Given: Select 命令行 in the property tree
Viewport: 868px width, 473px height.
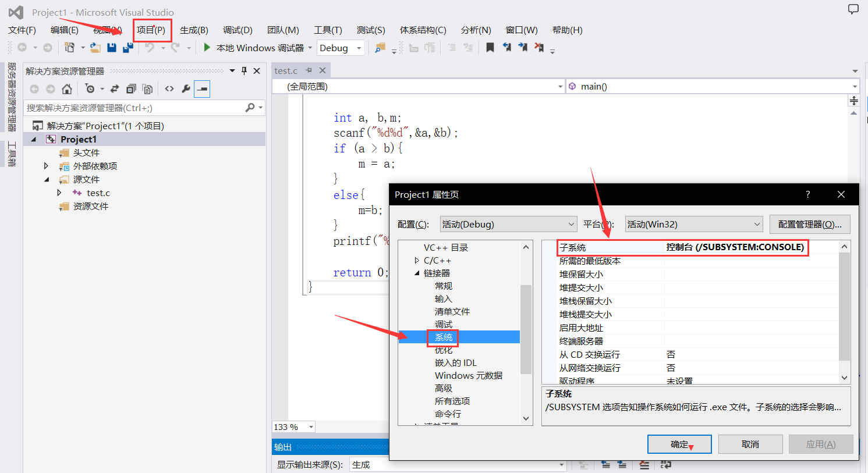Looking at the screenshot, I should (448, 414).
